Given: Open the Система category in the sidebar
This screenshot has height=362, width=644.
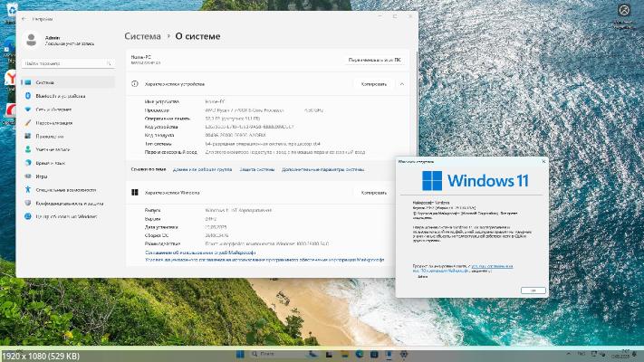Looking at the screenshot, I should [68, 82].
